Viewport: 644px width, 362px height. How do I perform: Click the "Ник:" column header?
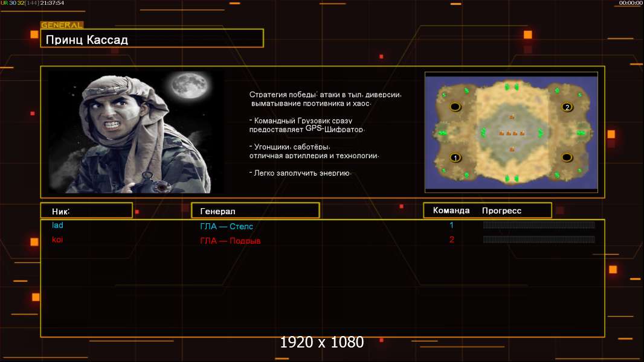(x=86, y=211)
